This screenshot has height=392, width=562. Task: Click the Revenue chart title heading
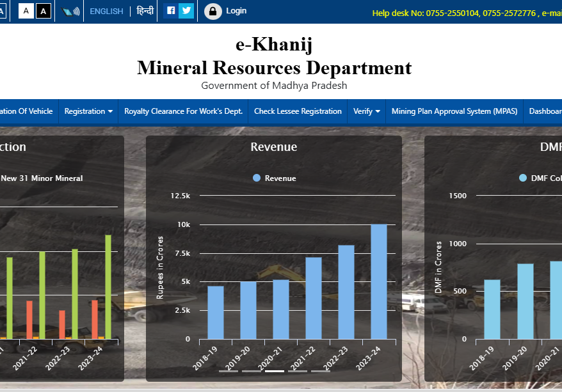(274, 147)
